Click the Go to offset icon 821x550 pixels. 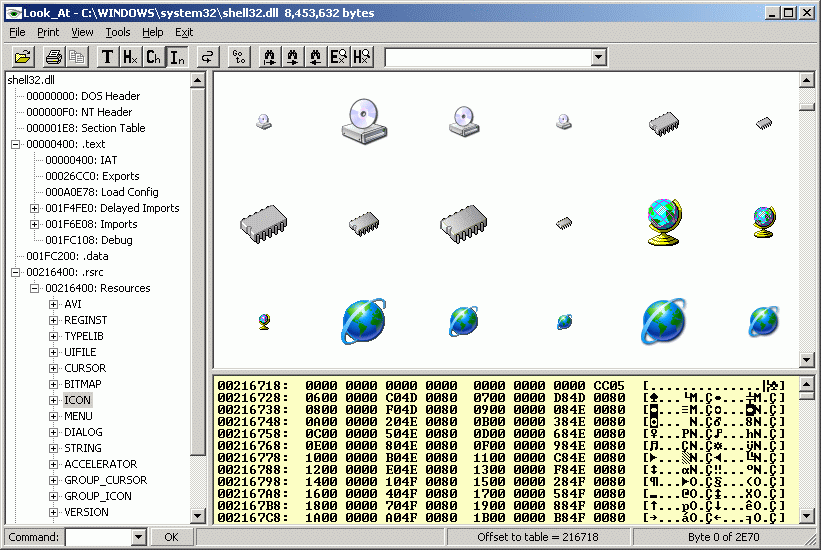click(x=240, y=57)
